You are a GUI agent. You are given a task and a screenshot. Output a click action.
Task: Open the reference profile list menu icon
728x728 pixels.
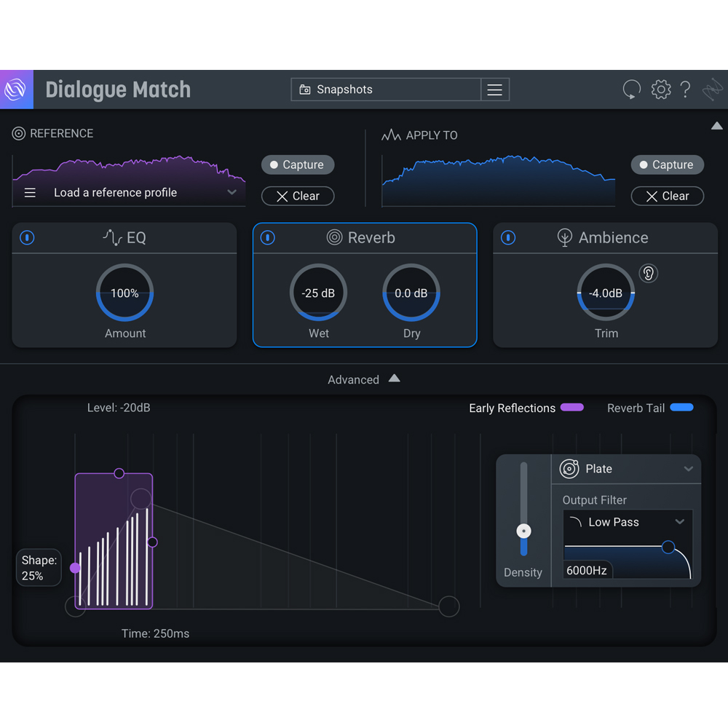click(30, 193)
